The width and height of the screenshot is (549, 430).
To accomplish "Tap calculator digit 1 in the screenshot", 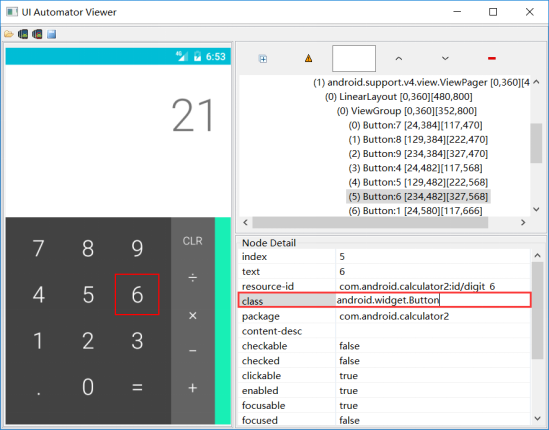I will (39, 341).
